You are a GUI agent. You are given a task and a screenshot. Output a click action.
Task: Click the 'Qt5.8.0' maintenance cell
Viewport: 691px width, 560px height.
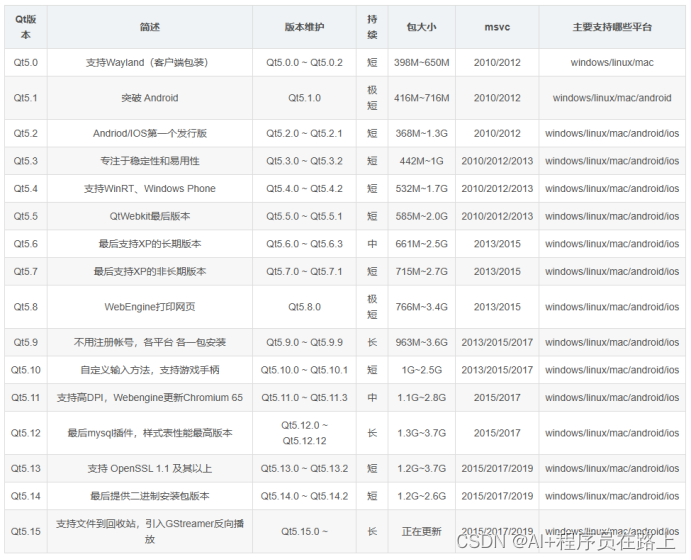(304, 307)
